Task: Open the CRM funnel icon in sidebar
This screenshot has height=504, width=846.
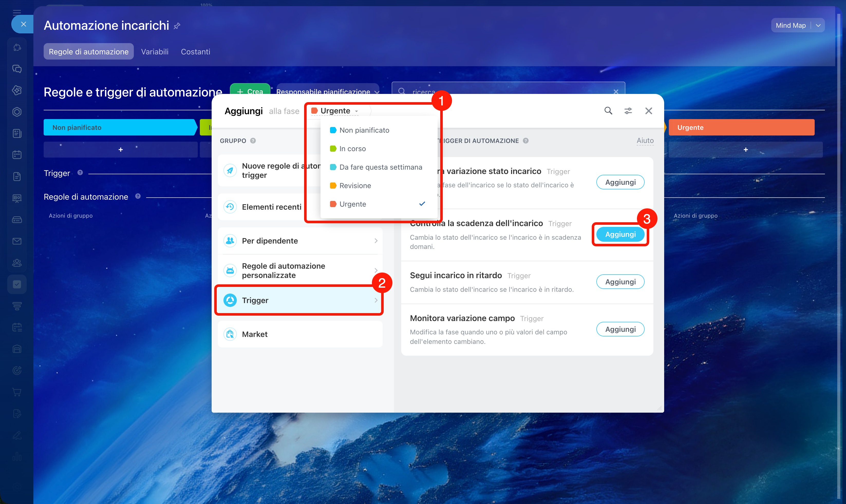Action: [17, 306]
